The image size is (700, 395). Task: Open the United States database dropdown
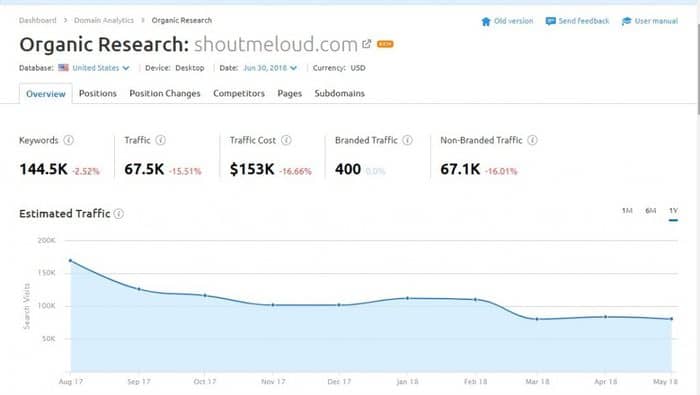pyautogui.click(x=100, y=68)
